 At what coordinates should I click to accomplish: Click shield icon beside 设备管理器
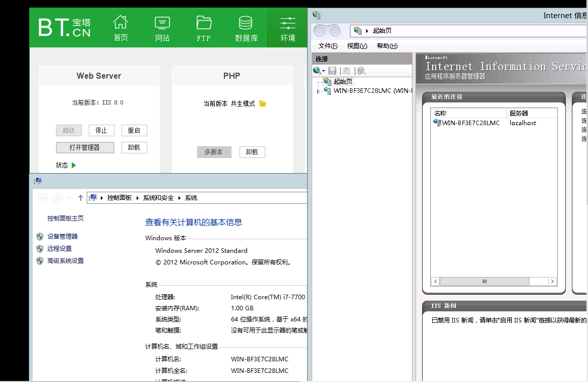click(40, 236)
